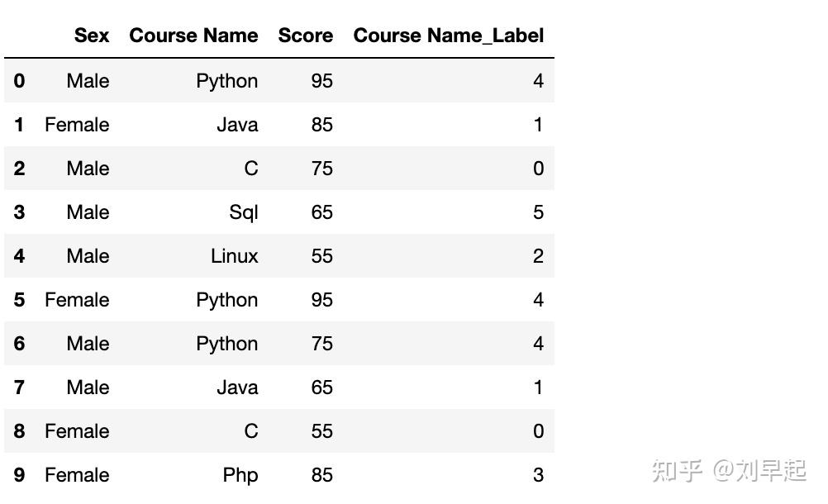Click the label value 2 cell

pos(538,256)
